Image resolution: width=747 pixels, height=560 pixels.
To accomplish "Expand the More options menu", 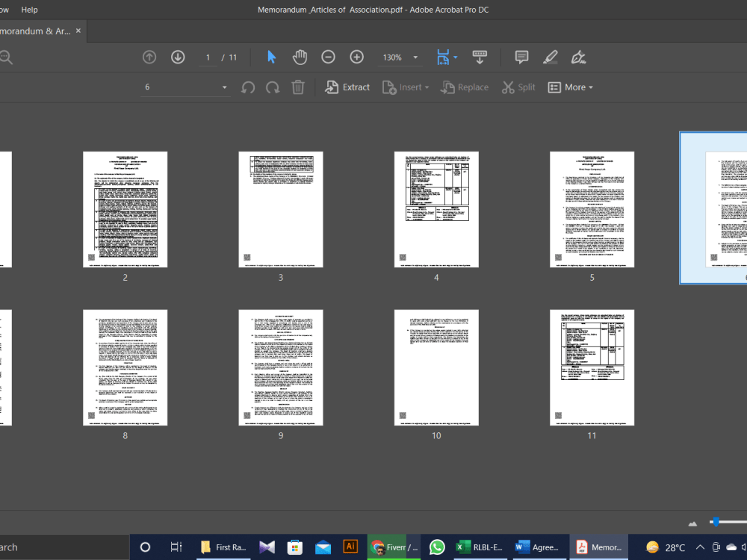I will (571, 87).
